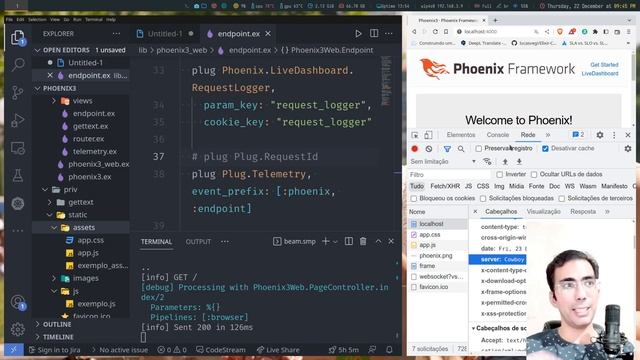Image resolution: width=640 pixels, height=360 pixels.
Task: Collapse the static folder
Action: point(49,215)
